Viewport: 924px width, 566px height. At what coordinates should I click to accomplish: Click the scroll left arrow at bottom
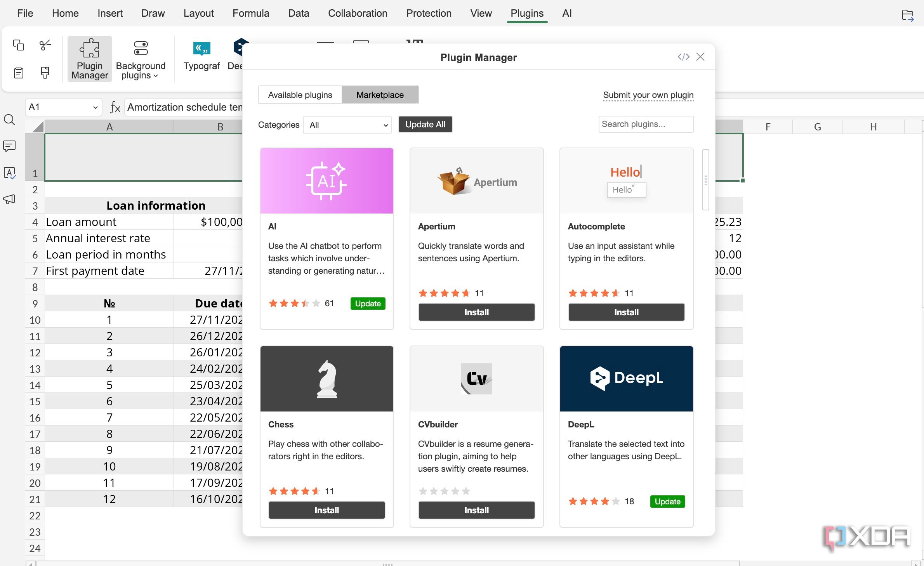[x=31, y=563]
